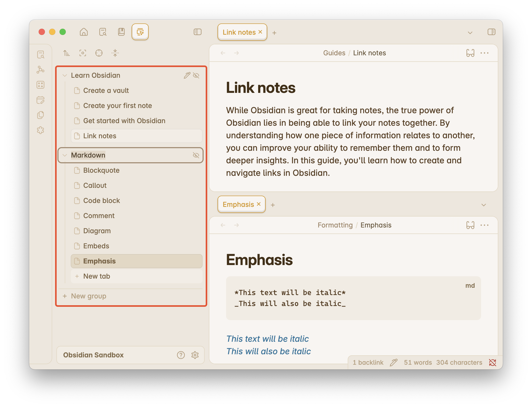The height and width of the screenshot is (408, 532).
Task: Open Code block in the tab list
Action: coord(102,201)
